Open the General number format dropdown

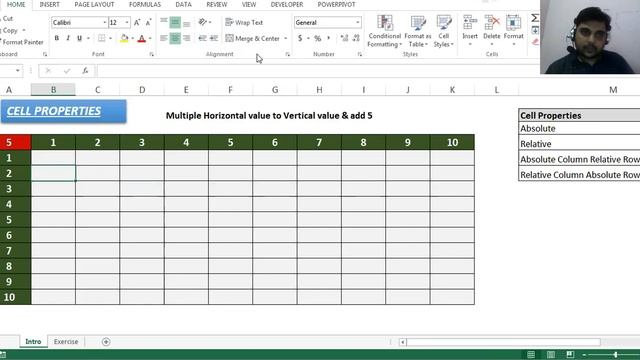(358, 22)
